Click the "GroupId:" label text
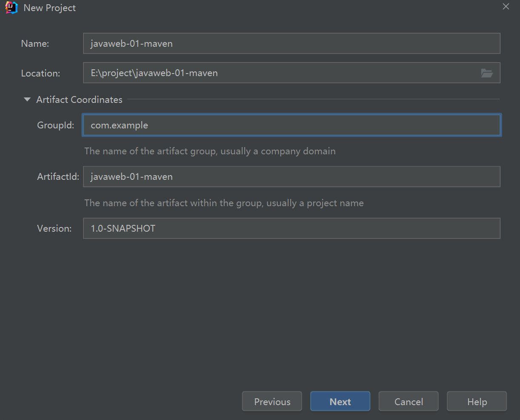The image size is (520, 420). pyautogui.click(x=56, y=125)
